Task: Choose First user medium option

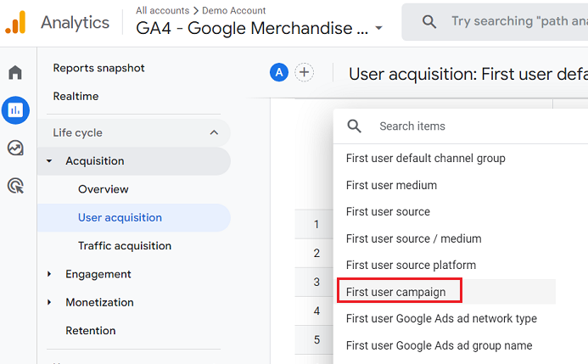Action: 391,185
